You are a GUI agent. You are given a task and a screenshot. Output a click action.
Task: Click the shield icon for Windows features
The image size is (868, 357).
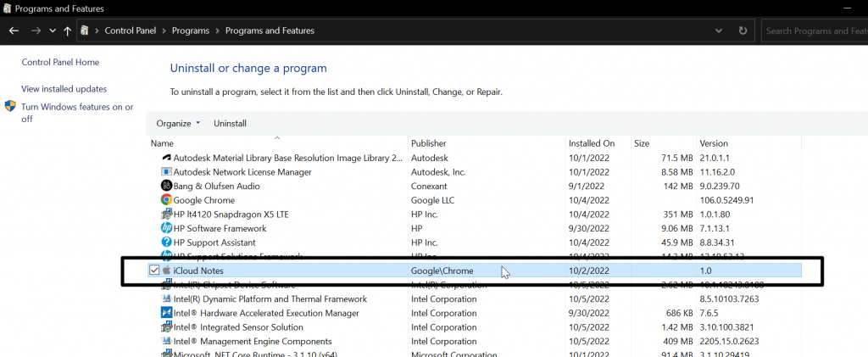coord(10,106)
